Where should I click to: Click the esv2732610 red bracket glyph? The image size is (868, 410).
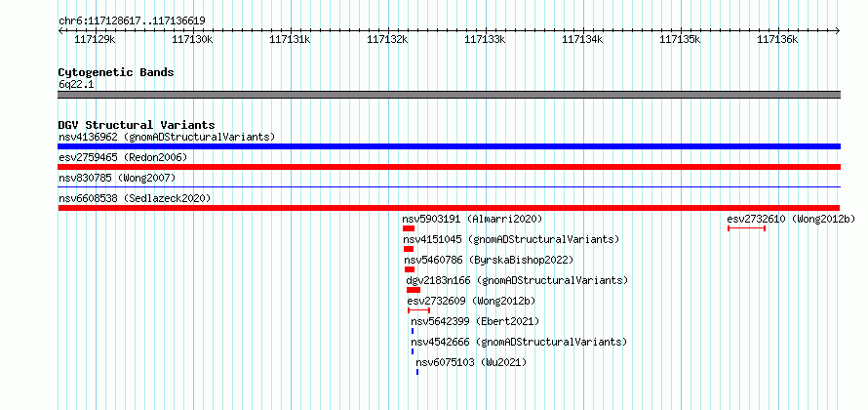coord(747,228)
